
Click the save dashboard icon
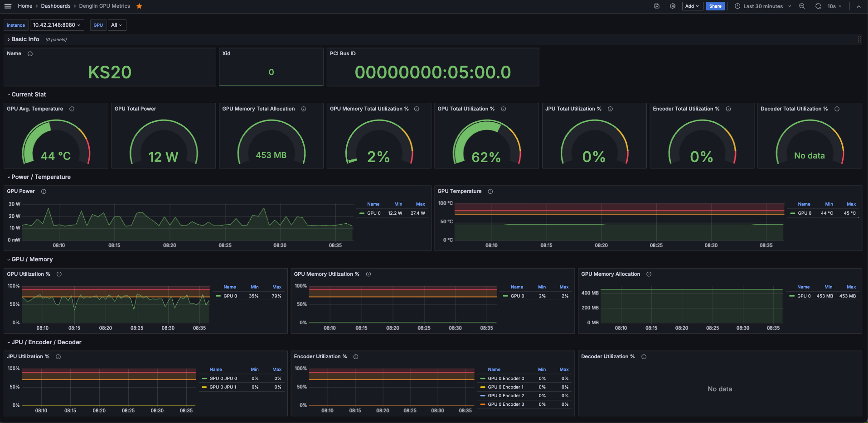tap(657, 6)
